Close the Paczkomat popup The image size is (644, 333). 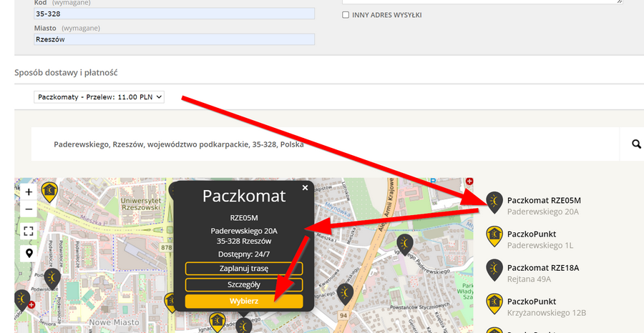tap(305, 188)
